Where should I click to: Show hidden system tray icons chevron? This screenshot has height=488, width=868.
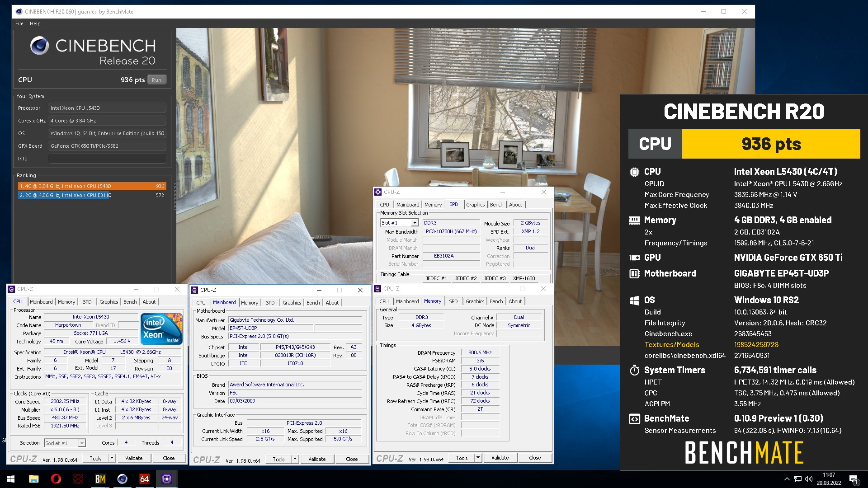[x=787, y=479]
